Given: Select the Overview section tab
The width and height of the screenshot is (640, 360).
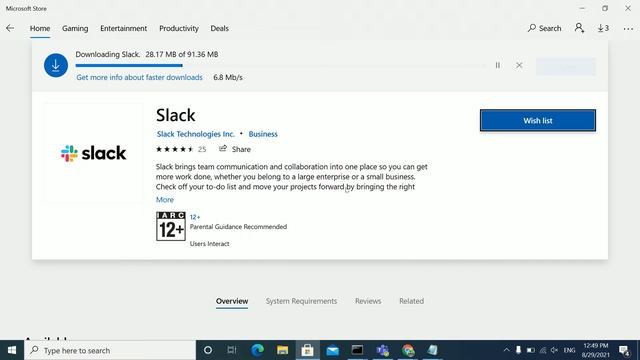Looking at the screenshot, I should click(232, 301).
